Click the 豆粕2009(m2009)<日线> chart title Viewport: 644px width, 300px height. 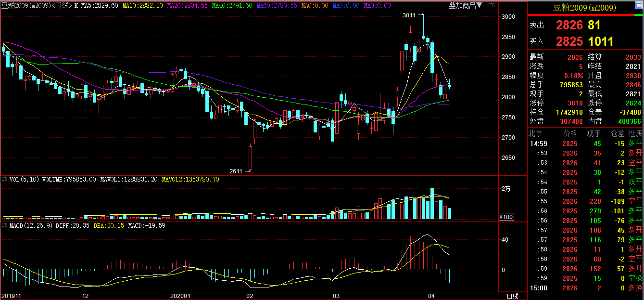point(37,6)
